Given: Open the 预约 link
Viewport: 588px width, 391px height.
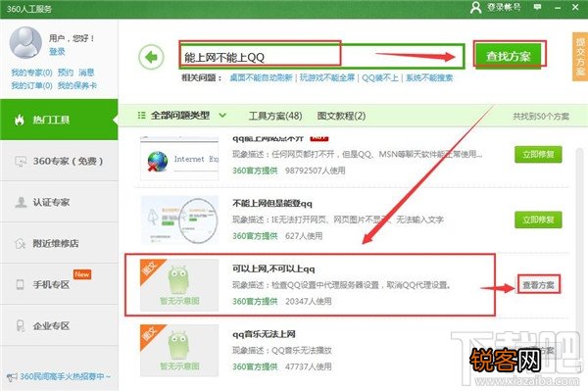Looking at the screenshot, I should 66,73.
